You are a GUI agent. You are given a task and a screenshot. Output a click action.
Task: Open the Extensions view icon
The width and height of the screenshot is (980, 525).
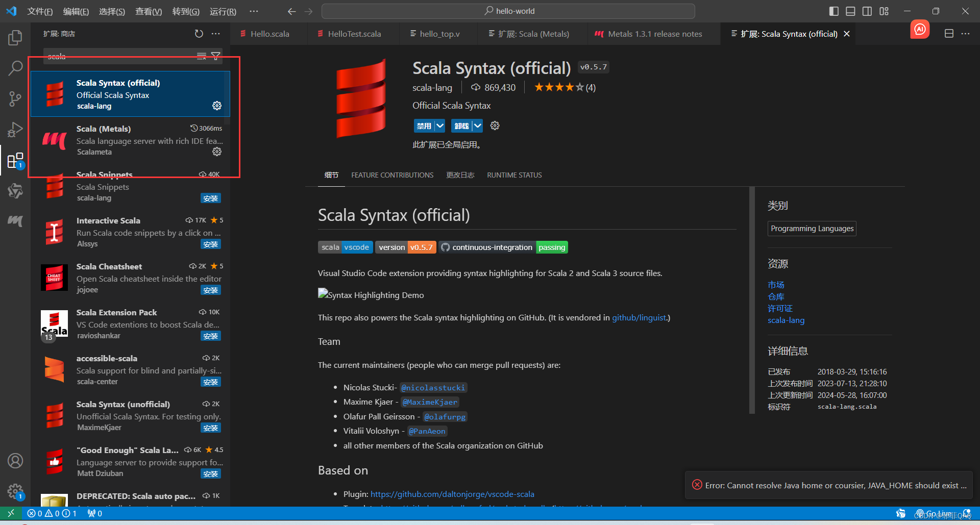coord(15,160)
